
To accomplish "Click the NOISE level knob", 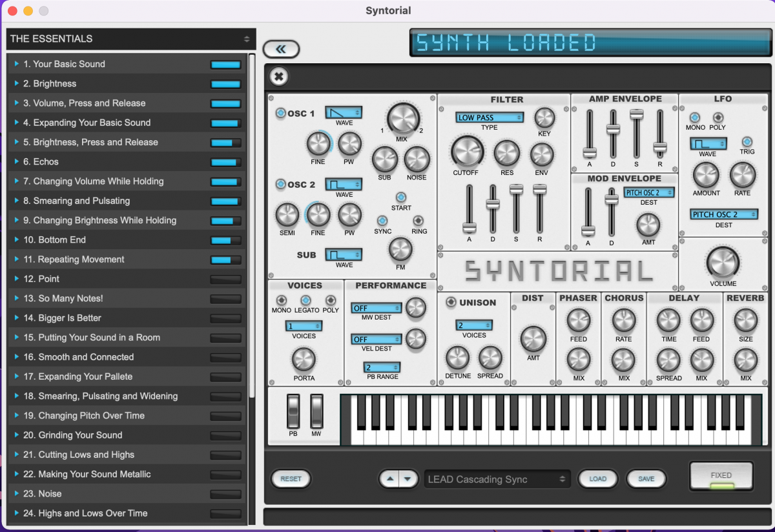I will pyautogui.click(x=417, y=159).
